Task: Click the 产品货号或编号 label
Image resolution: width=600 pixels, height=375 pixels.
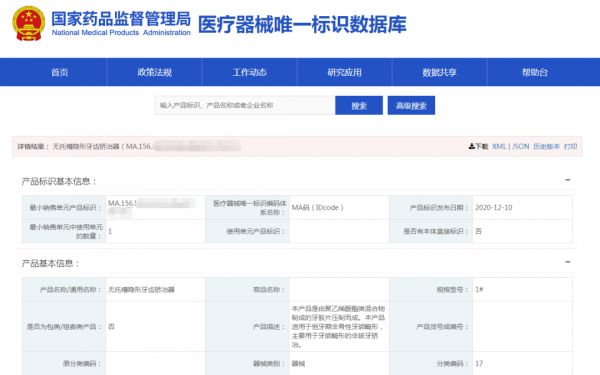Action: [443, 326]
